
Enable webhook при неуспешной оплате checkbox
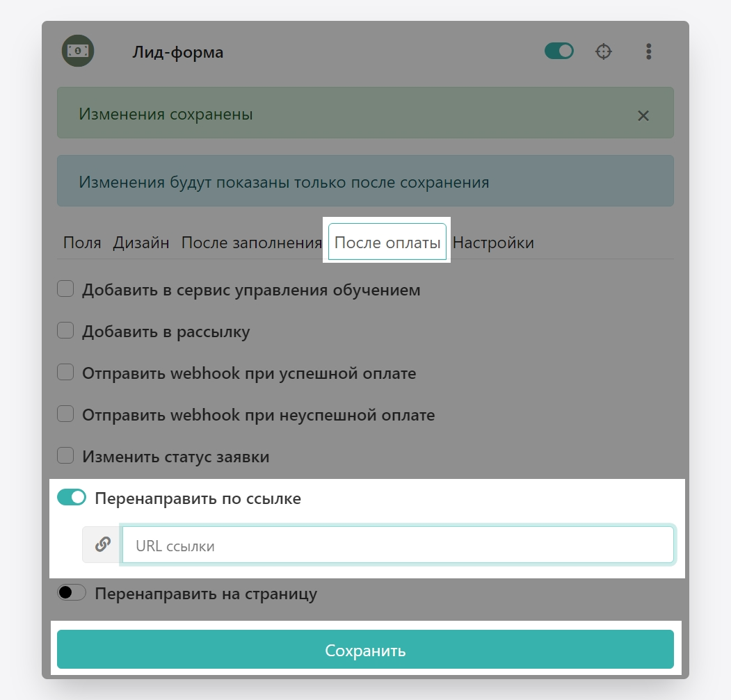point(65,414)
